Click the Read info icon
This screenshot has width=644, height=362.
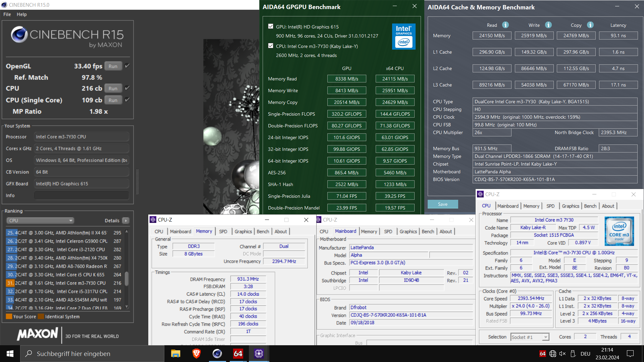505,25
